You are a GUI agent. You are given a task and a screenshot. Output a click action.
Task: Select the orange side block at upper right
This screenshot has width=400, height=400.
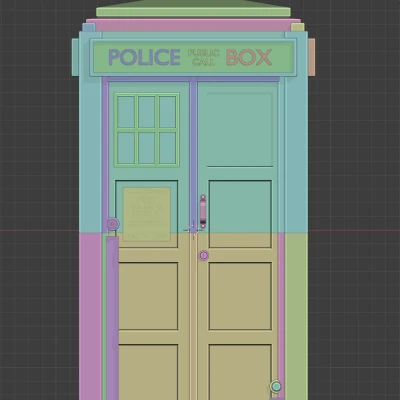click(x=311, y=57)
